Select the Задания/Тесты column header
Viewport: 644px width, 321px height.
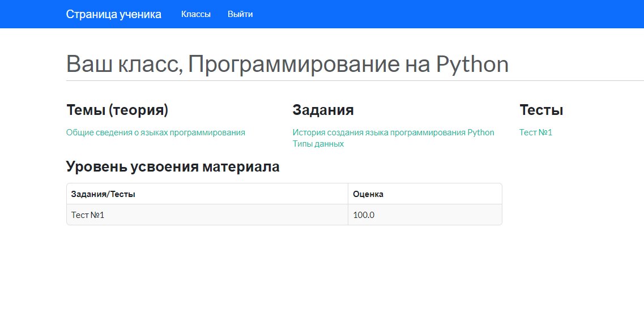207,194
